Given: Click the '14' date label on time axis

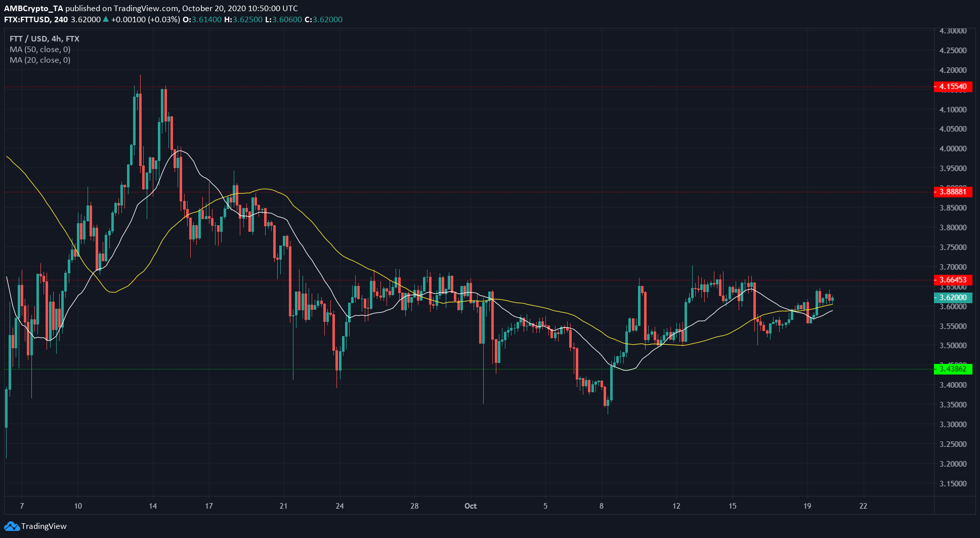Looking at the screenshot, I should pos(153,506).
